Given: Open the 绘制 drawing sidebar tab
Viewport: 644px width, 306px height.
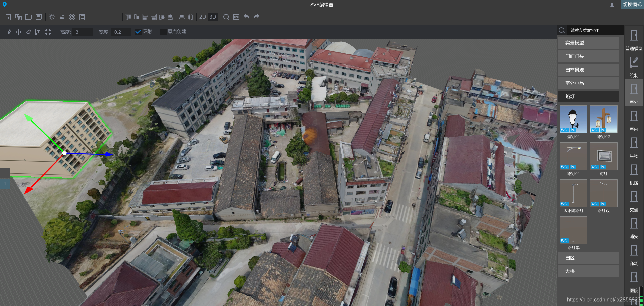Looking at the screenshot, I should [x=634, y=66].
